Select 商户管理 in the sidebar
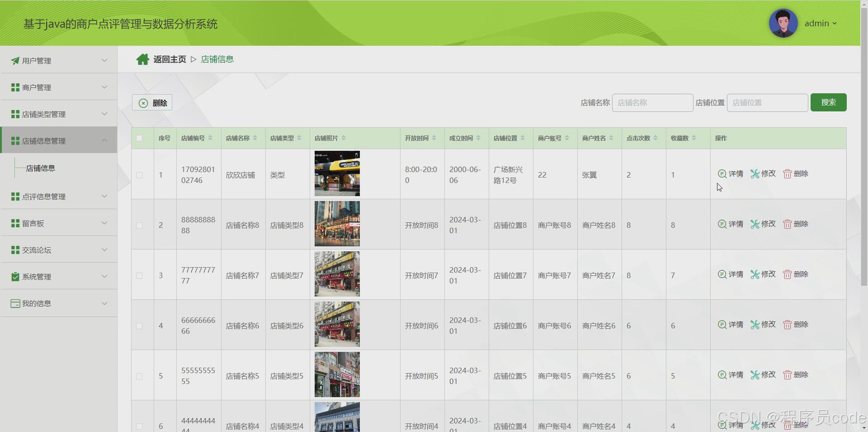868x432 pixels. click(59, 87)
